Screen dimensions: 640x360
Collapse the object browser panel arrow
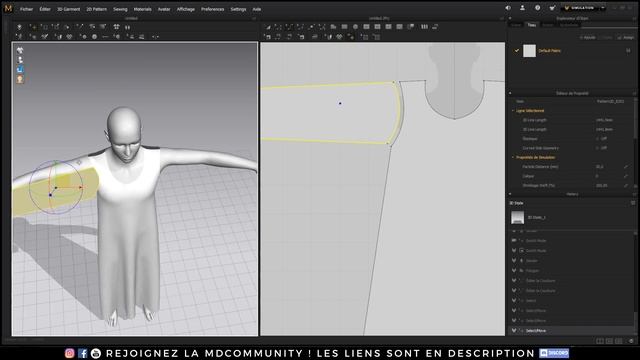(510, 18)
